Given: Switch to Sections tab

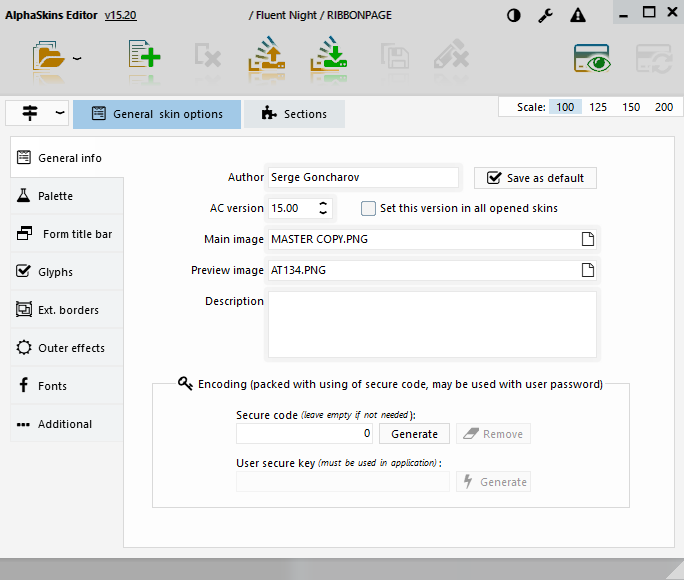Looking at the screenshot, I should 294,114.
